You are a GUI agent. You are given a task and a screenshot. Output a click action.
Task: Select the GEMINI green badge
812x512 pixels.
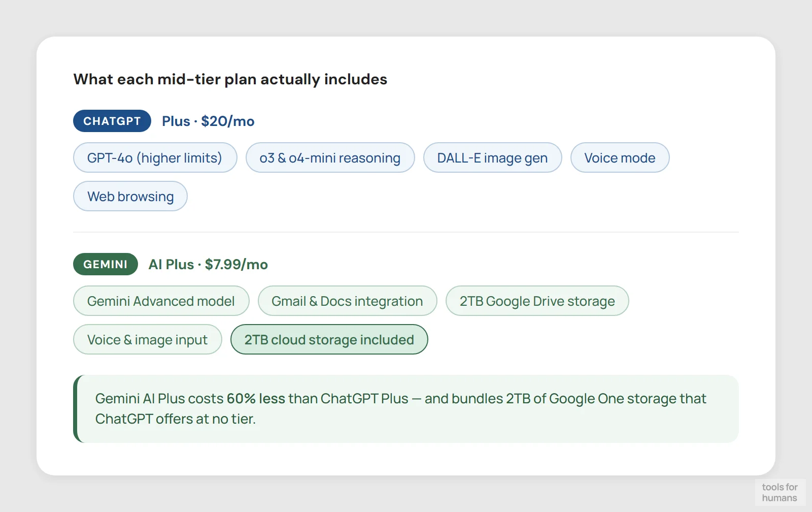(x=105, y=264)
